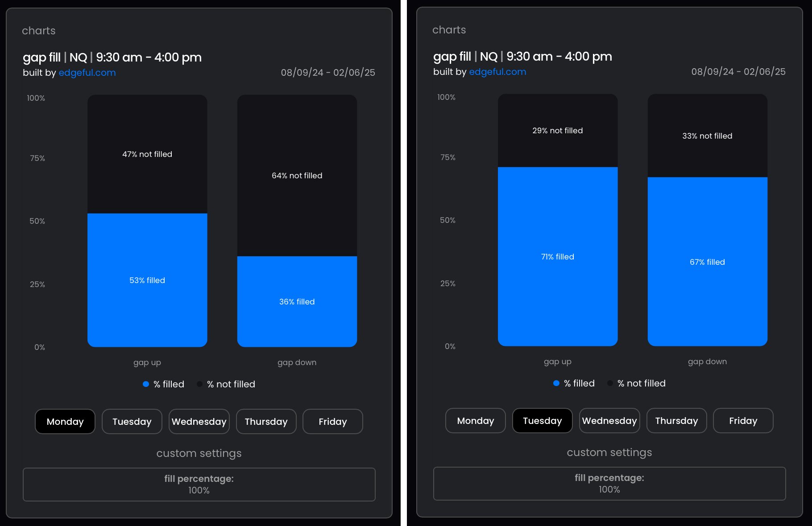
Task: Select Friday in the right chart
Action: click(x=743, y=420)
